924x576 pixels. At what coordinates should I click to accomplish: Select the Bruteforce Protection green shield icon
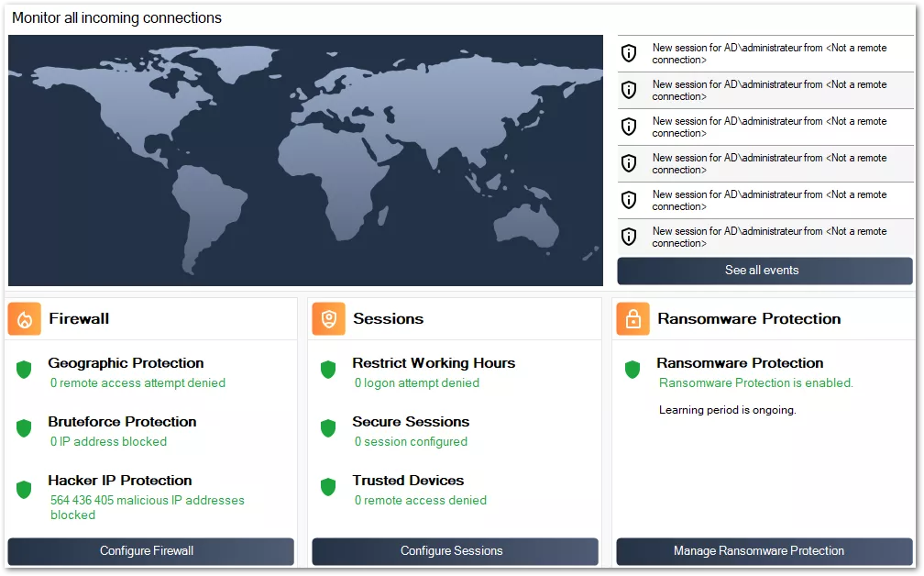pyautogui.click(x=22, y=429)
